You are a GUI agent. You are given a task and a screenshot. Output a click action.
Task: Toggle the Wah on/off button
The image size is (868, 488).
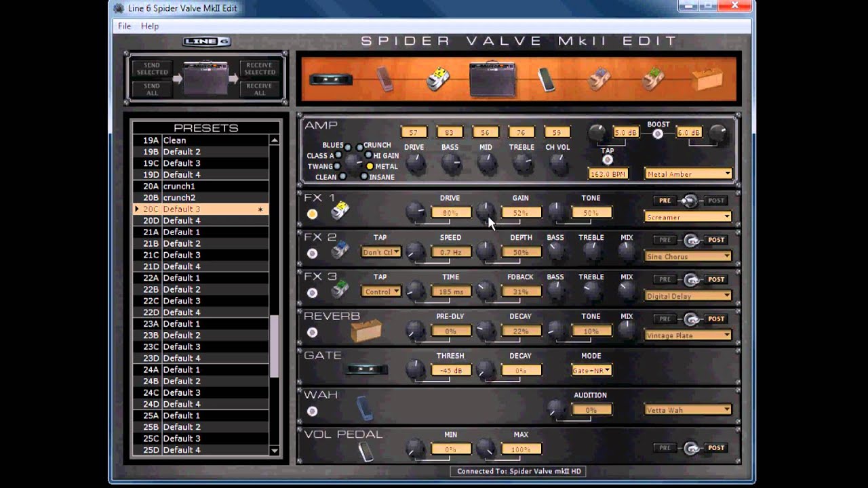312,411
